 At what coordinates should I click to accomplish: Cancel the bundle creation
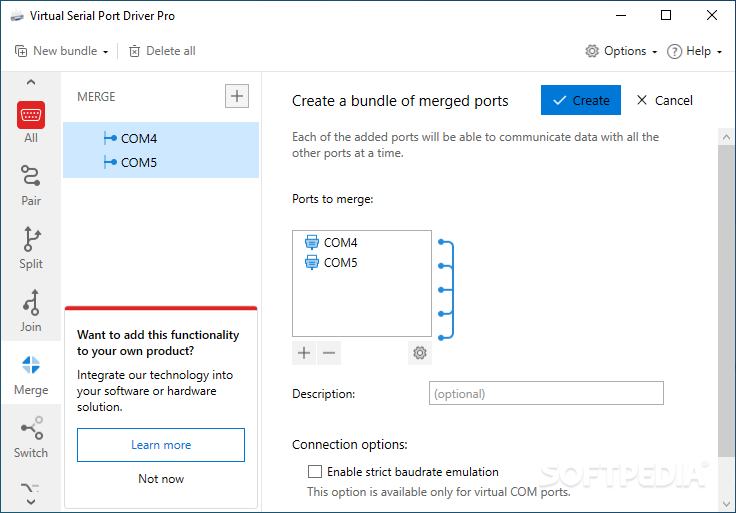pos(664,100)
